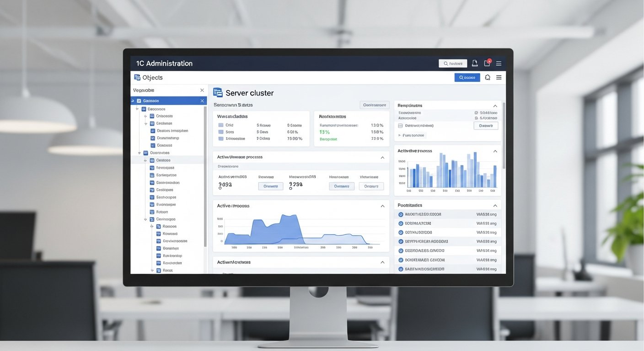The height and width of the screenshot is (351, 644).
Task: Click the color swatch next to 'Crid'
Action: click(221, 125)
